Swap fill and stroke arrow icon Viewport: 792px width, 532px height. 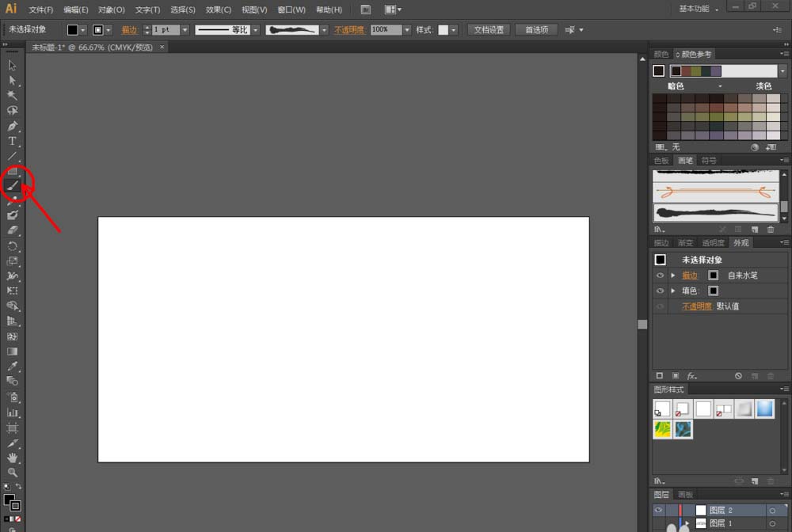coord(19,487)
